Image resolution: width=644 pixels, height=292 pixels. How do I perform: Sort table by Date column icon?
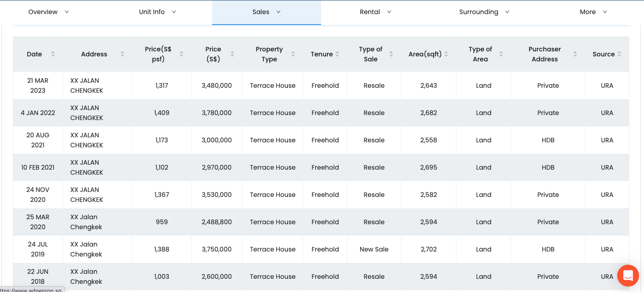click(53, 54)
